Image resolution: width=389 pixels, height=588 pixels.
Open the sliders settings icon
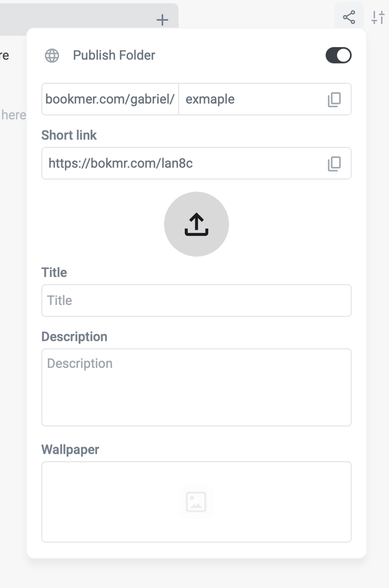tap(378, 18)
